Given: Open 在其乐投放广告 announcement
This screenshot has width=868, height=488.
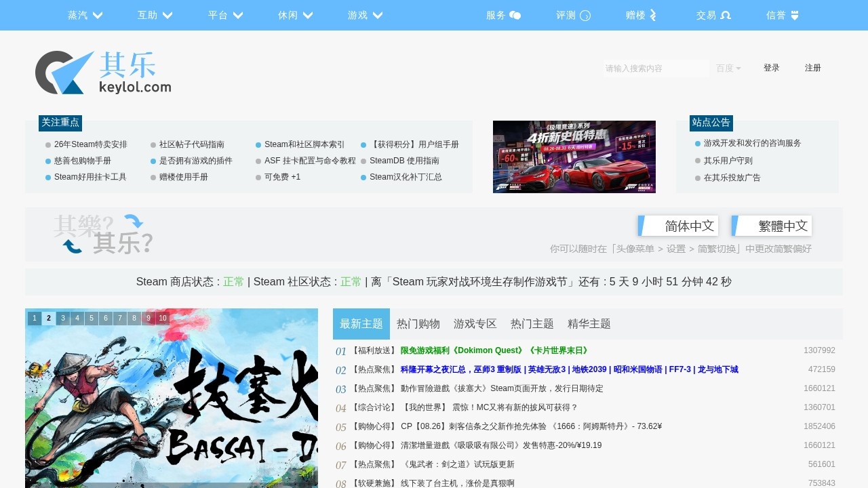Looking at the screenshot, I should click(732, 178).
